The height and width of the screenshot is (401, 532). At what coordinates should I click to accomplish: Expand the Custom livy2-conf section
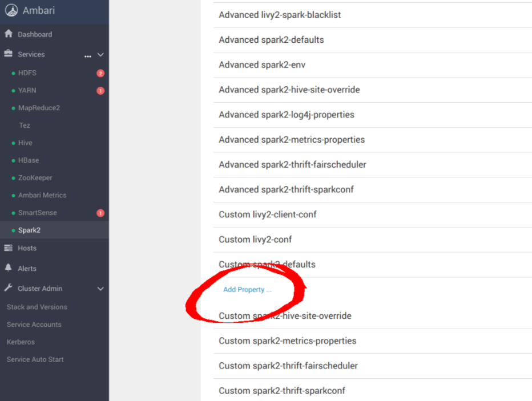(373, 240)
